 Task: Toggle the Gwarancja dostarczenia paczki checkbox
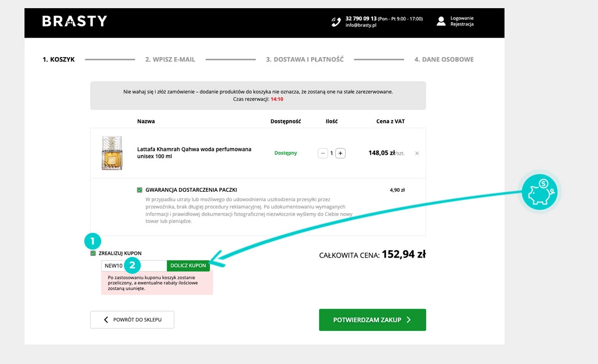(x=140, y=190)
